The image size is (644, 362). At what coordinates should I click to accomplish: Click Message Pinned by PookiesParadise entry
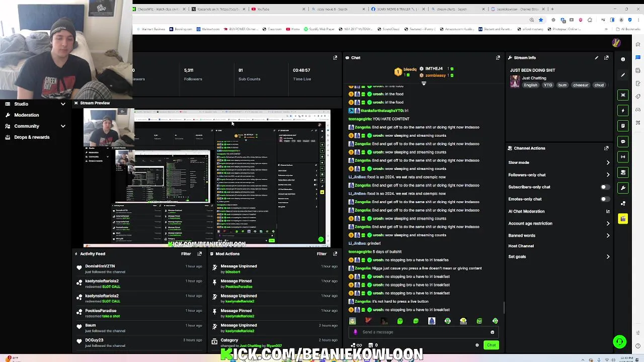(x=275, y=284)
